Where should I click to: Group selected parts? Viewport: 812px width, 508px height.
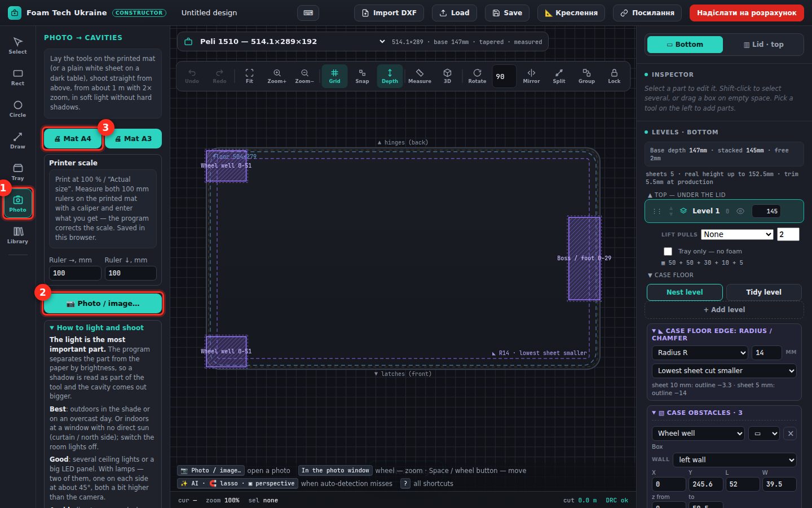point(586,76)
